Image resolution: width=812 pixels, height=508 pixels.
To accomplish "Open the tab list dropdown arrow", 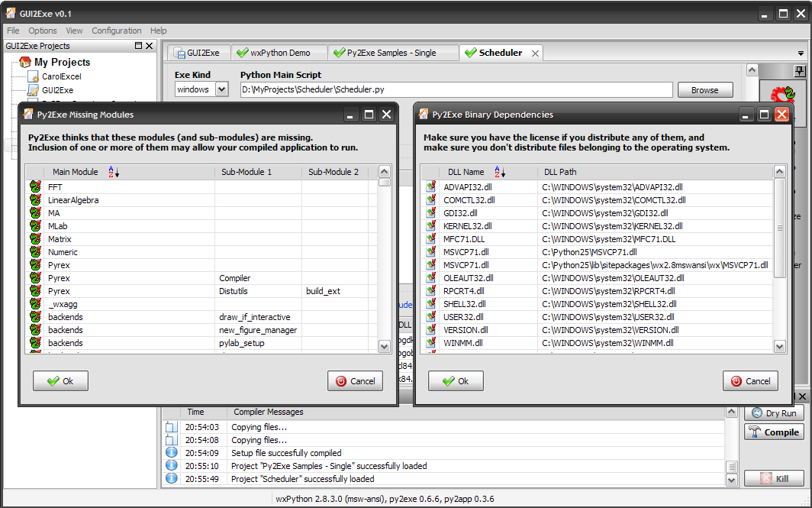I will tap(801, 53).
